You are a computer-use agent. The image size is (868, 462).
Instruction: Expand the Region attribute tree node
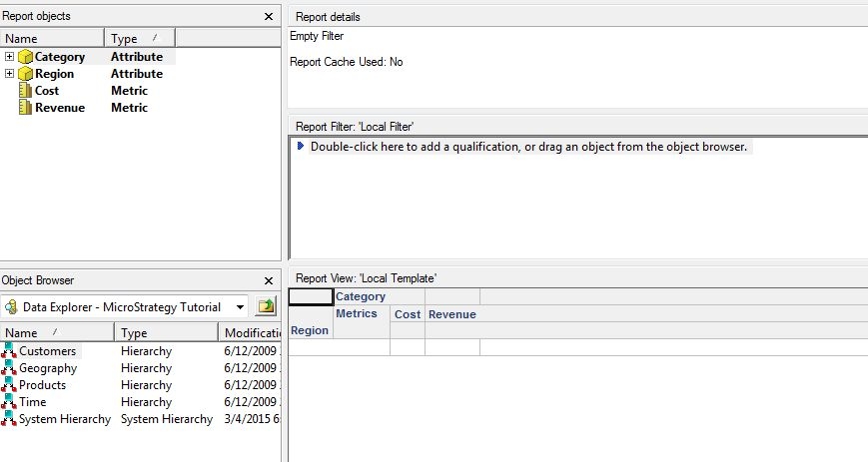9,74
